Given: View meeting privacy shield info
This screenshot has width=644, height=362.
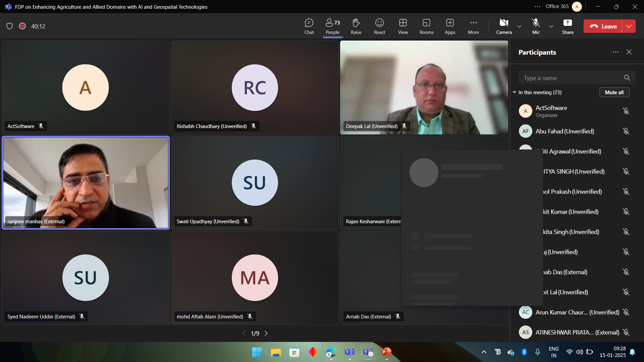Looking at the screenshot, I should click(10, 26).
